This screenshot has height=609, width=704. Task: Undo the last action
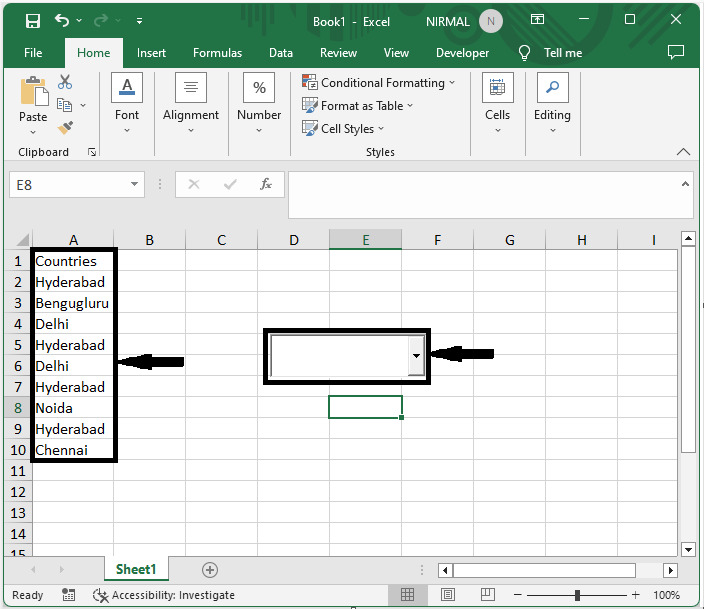tap(62, 21)
